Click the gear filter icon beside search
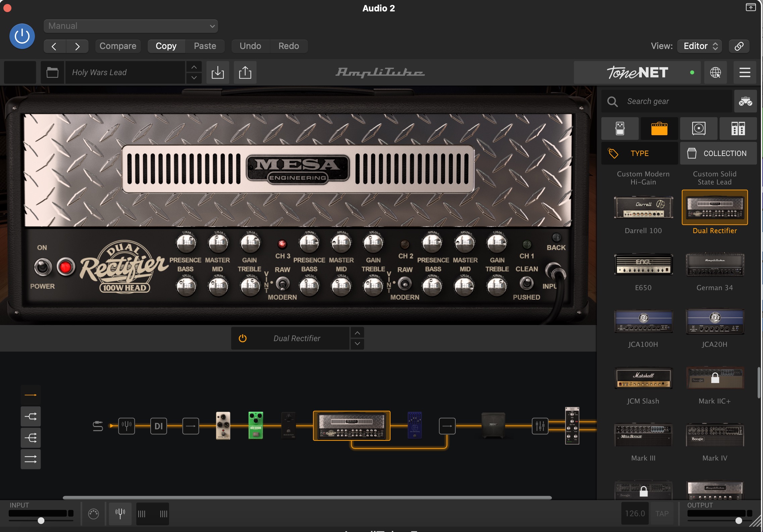763x532 pixels. coord(746,101)
